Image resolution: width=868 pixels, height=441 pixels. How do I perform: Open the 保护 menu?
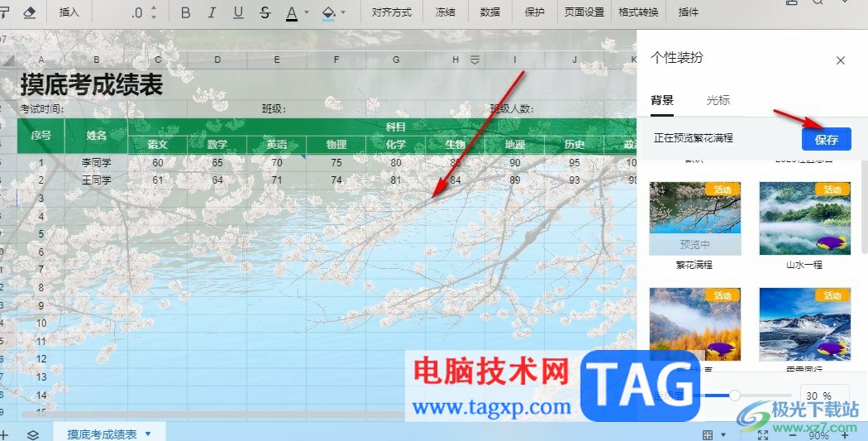(534, 12)
